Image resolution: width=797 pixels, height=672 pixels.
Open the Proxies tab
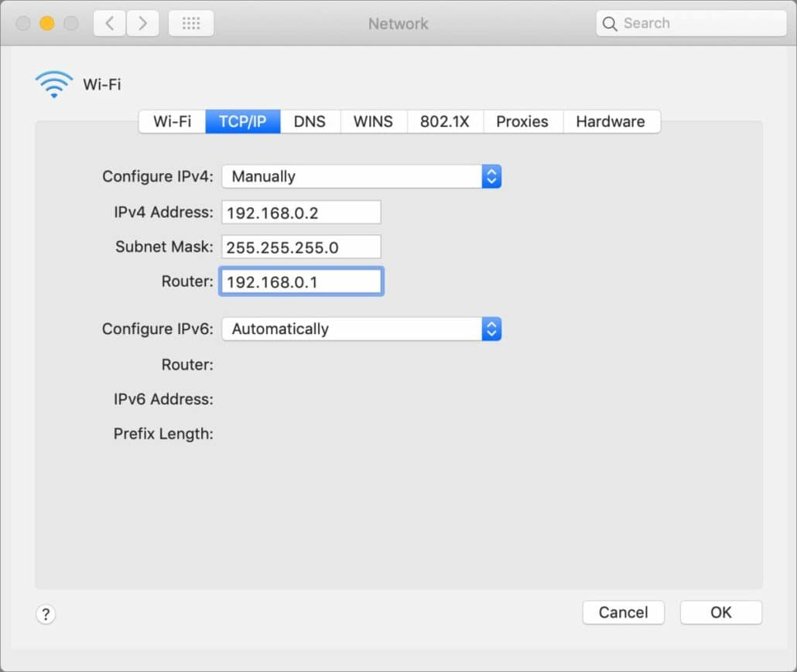(x=522, y=121)
